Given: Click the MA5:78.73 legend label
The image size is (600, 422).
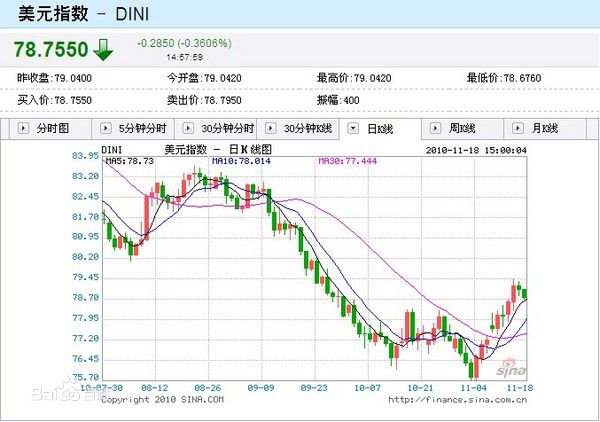Looking at the screenshot, I should [130, 161].
